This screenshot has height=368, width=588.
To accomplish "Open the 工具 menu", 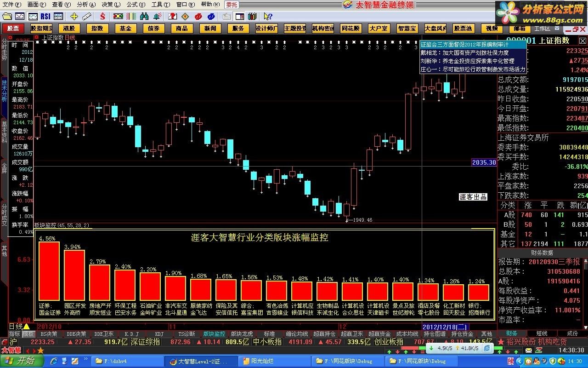I will [160, 4].
